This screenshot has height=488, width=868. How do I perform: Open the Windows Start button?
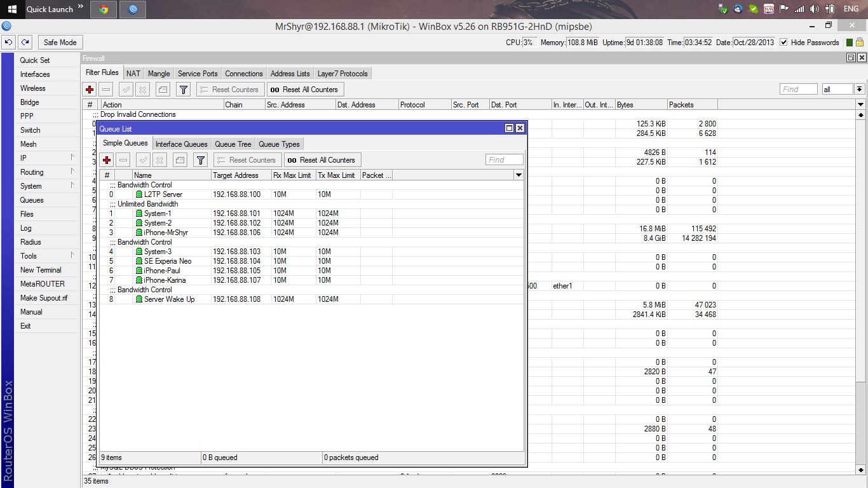pos(11,9)
